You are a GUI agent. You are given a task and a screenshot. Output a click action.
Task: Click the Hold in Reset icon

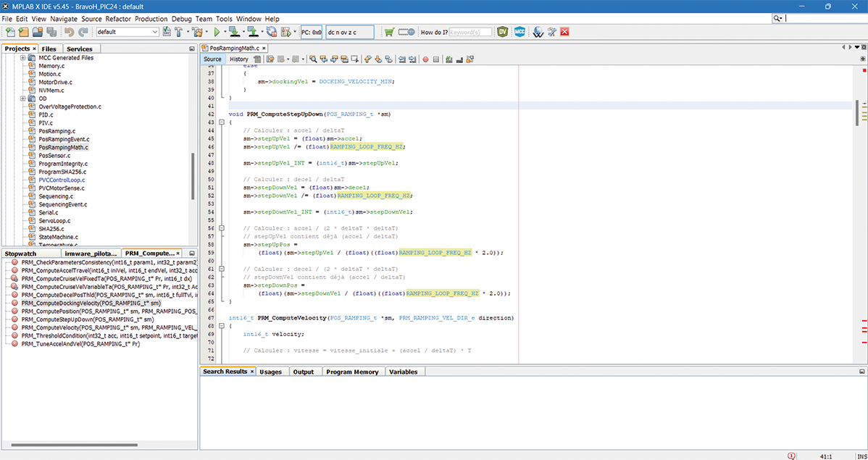[271, 32]
